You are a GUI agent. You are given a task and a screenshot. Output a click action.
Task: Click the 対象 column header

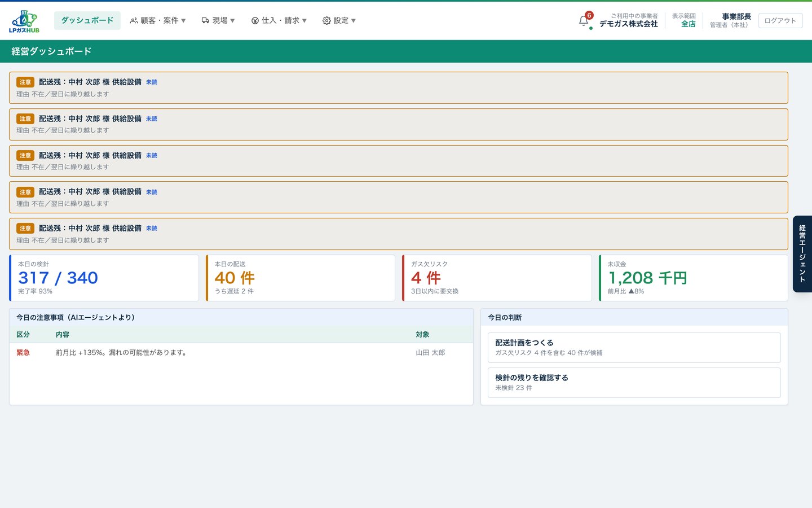[x=422, y=335]
